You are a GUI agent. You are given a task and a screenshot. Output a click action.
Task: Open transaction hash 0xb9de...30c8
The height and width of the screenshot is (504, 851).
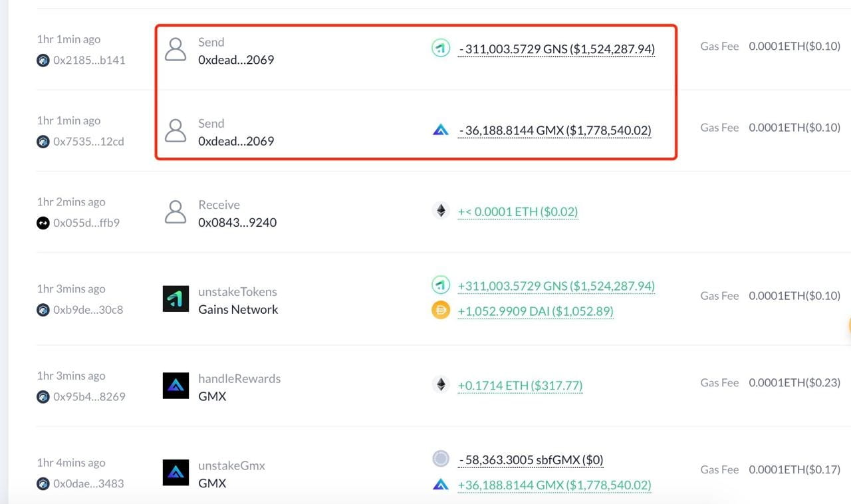click(88, 310)
